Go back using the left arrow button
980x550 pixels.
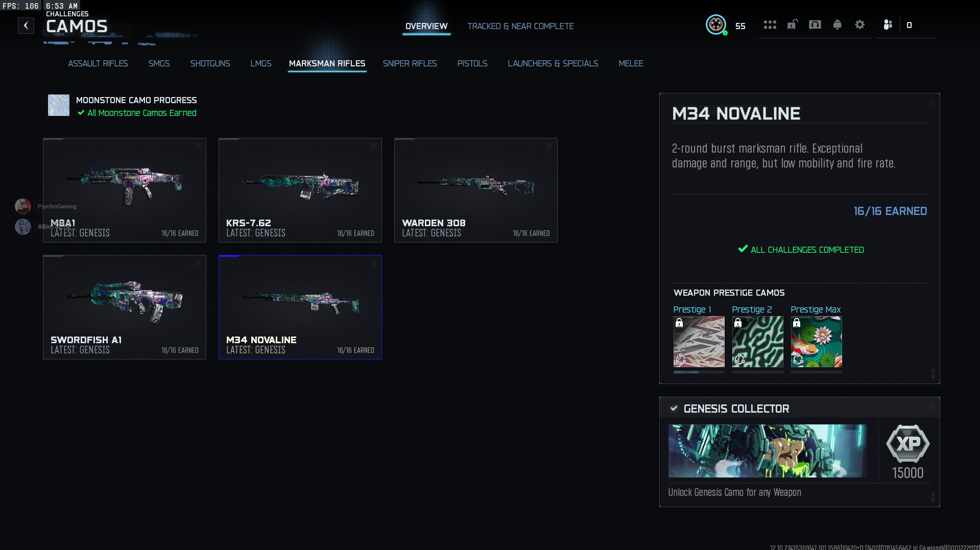point(26,26)
